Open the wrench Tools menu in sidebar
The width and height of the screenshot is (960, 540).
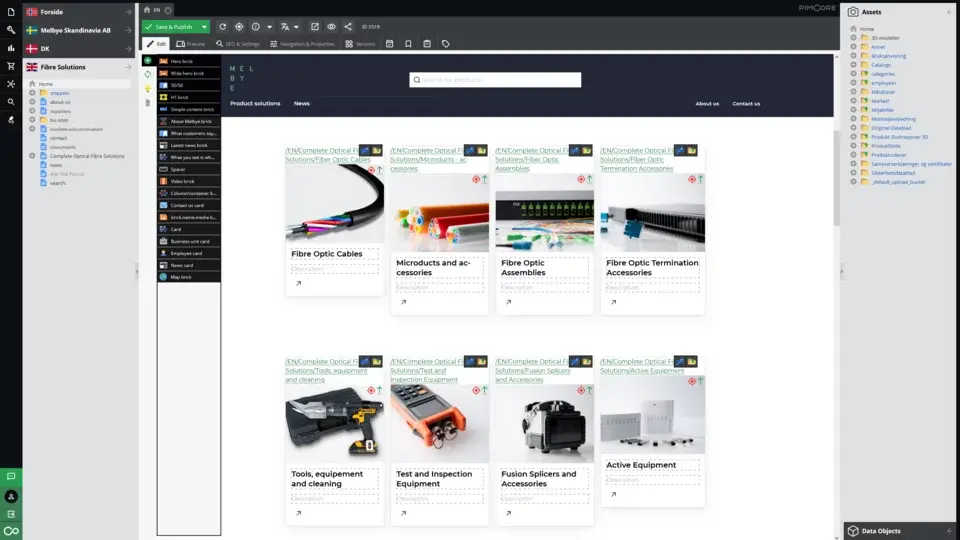tap(11, 29)
